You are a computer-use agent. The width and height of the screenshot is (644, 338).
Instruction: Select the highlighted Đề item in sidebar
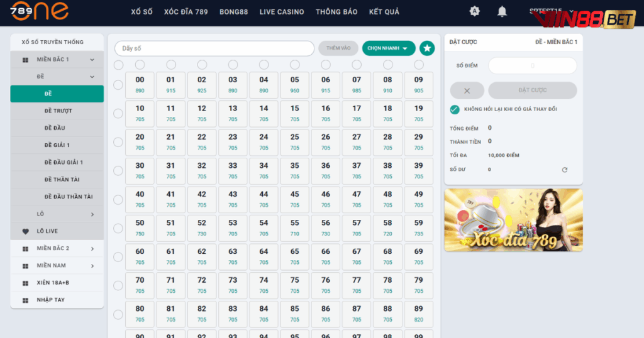[57, 94]
